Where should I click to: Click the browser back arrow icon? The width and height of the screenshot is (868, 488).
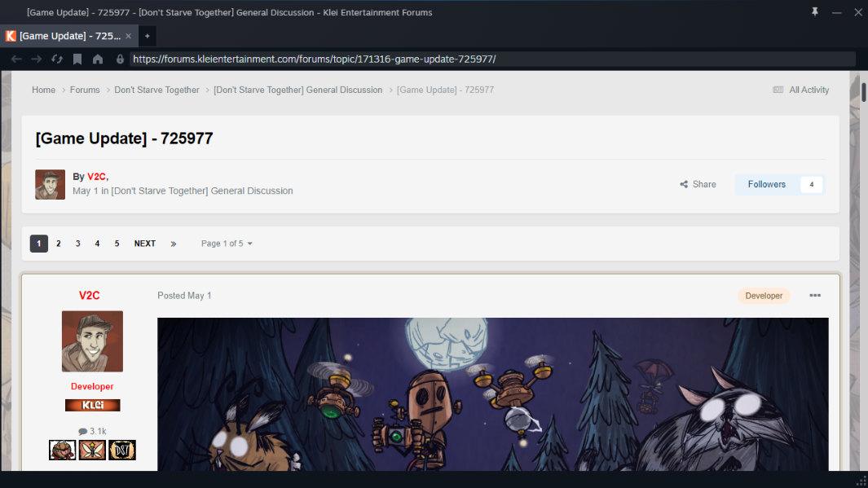tap(16, 59)
